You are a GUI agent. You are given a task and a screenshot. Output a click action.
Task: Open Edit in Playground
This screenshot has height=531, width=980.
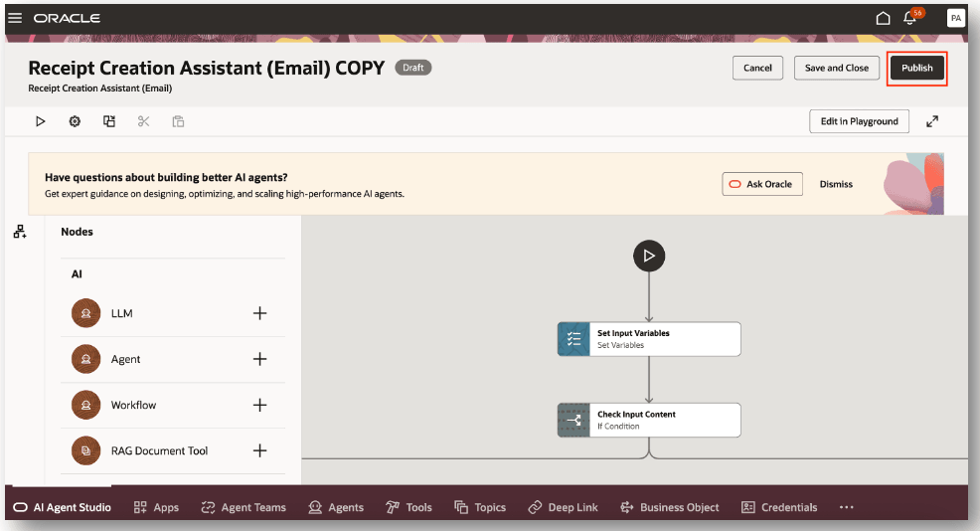pos(860,121)
